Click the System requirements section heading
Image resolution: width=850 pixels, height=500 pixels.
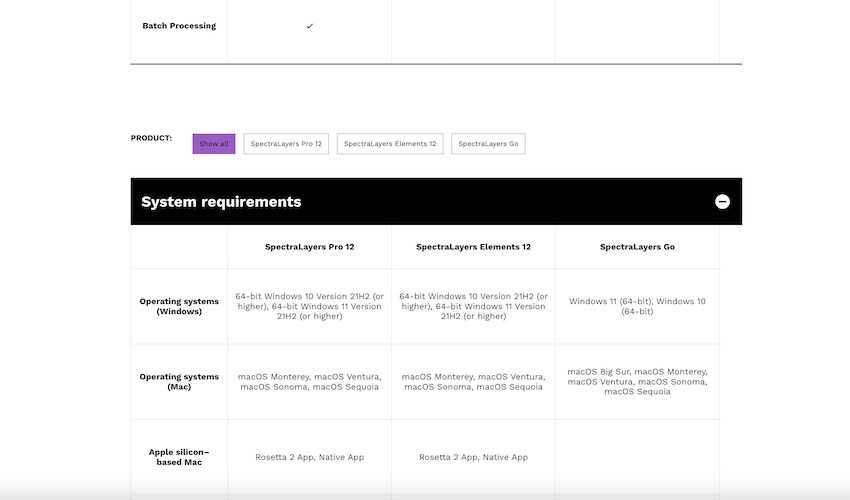coord(221,202)
